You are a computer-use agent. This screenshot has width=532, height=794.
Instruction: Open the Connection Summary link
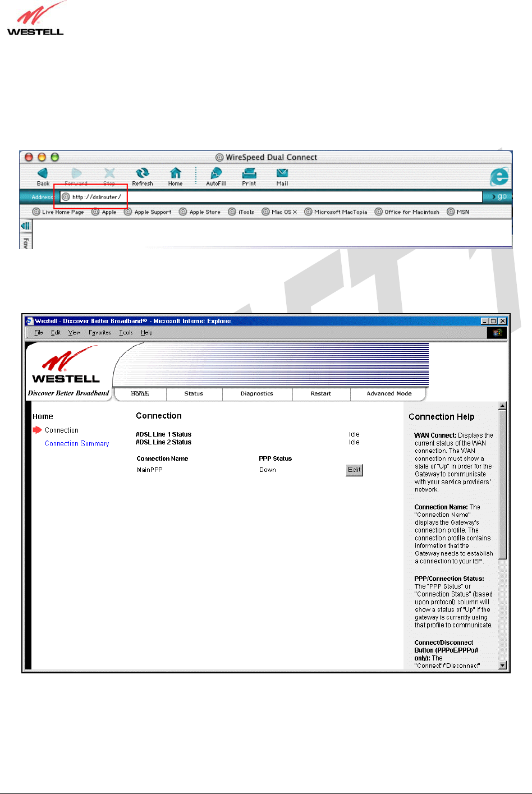coord(77,444)
